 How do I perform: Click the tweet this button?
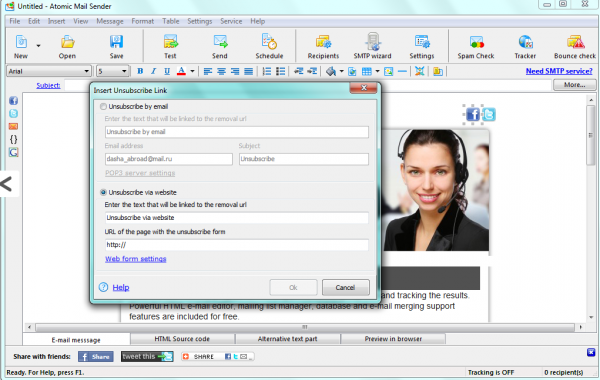(x=147, y=357)
